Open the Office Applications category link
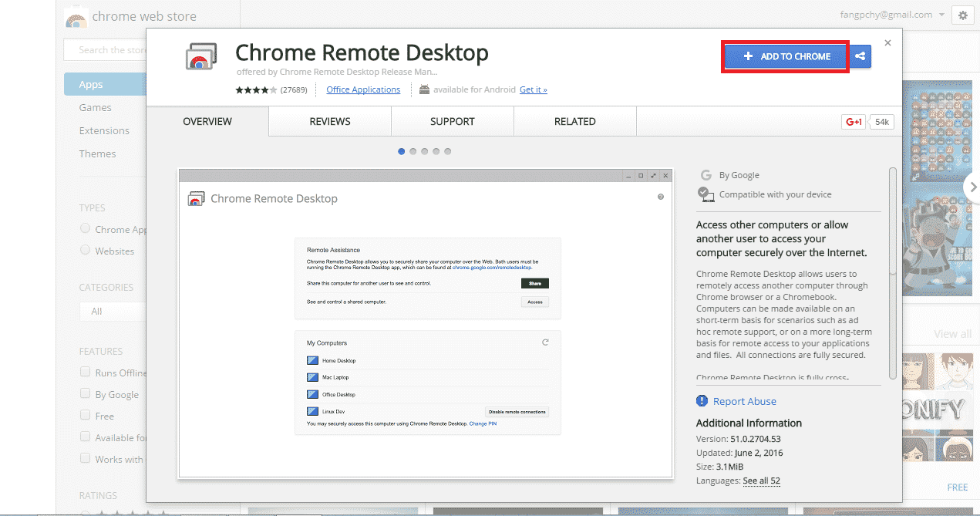This screenshot has width=980, height=516. 363,89
